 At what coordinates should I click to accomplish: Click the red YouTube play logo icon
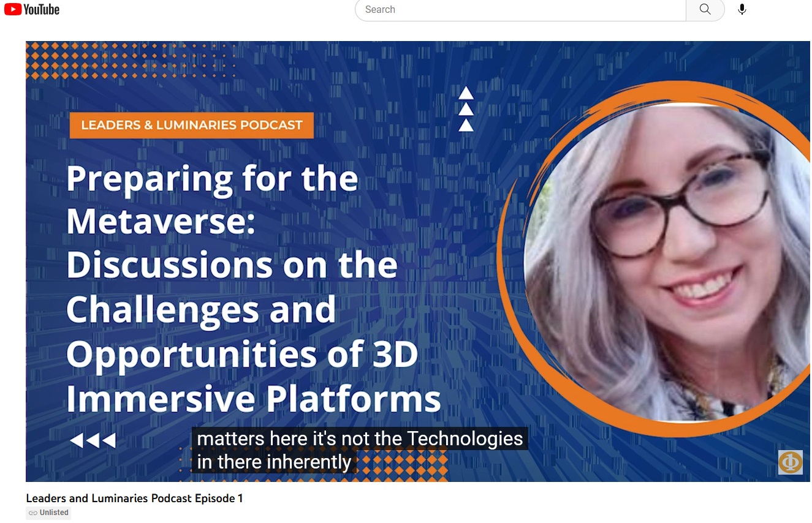[x=13, y=9]
